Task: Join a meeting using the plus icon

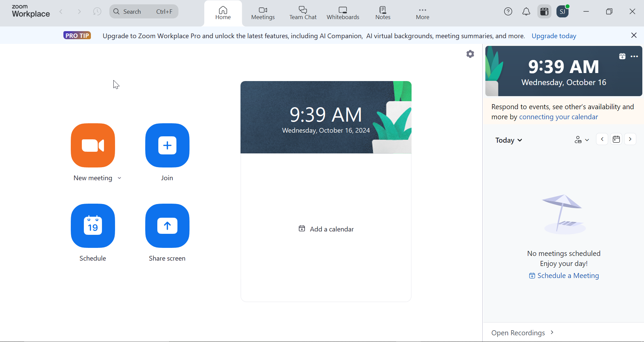Action: (x=167, y=145)
